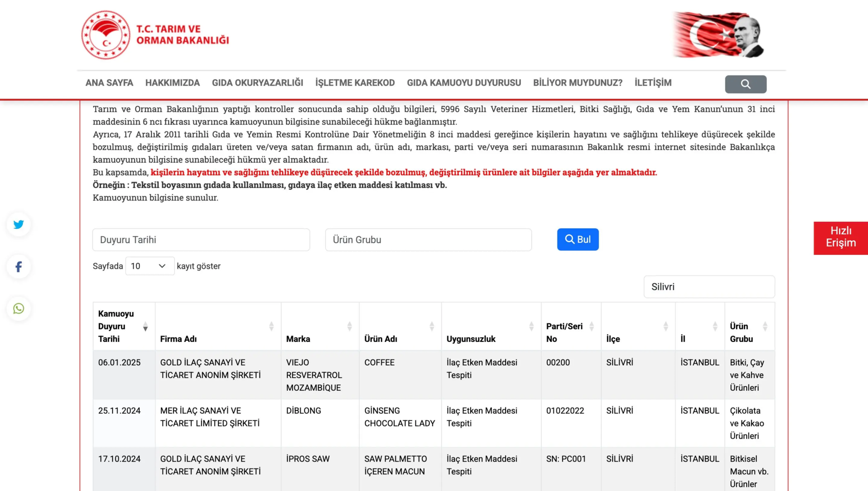Click batch number SN: PC001 cell
This screenshot has width=868, height=491.
(571, 470)
